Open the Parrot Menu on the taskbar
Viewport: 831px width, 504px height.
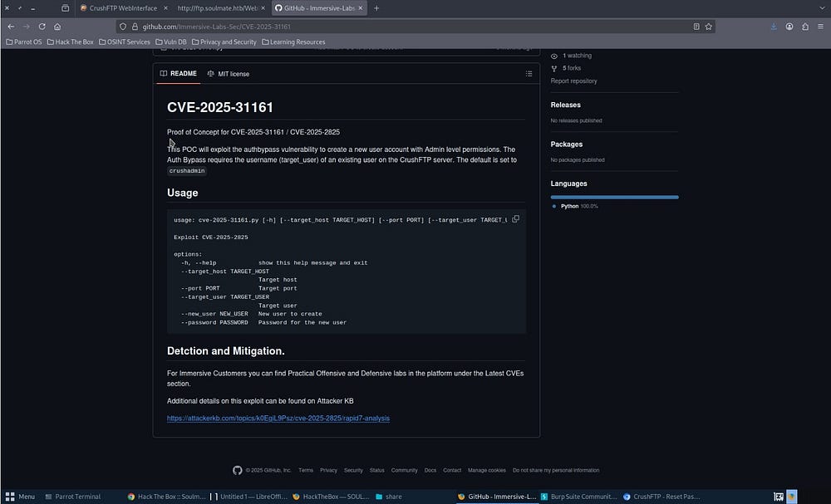coord(20,497)
